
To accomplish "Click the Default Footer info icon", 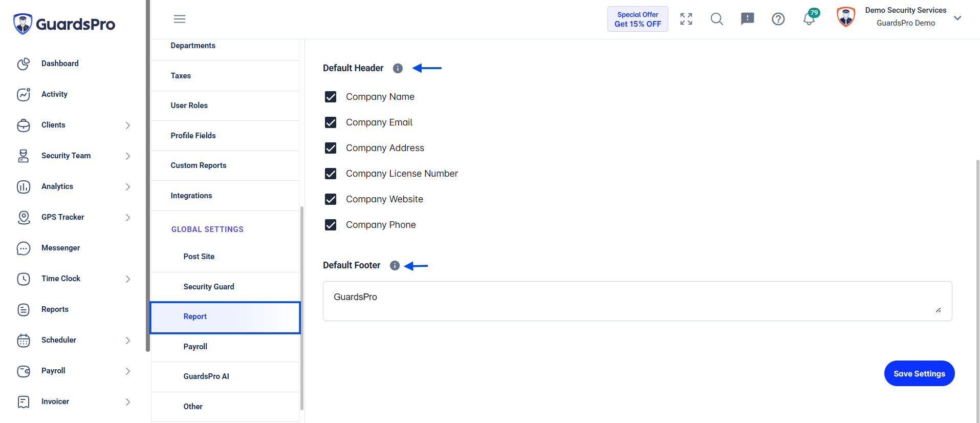I will (x=395, y=265).
